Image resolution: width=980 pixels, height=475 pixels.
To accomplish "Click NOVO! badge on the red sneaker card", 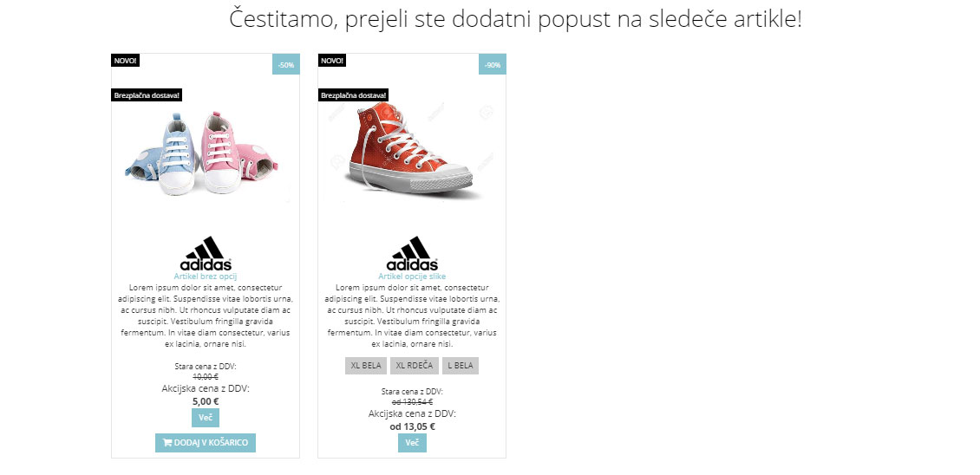I will click(332, 61).
